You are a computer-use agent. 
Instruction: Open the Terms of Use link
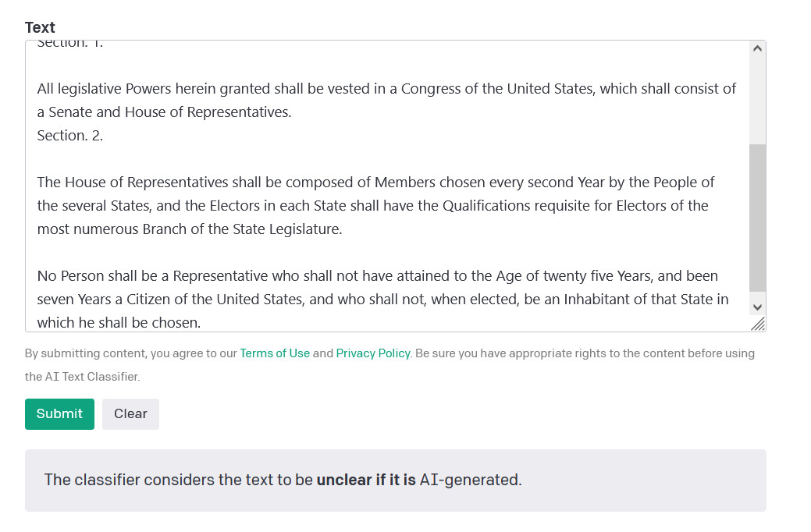275,353
